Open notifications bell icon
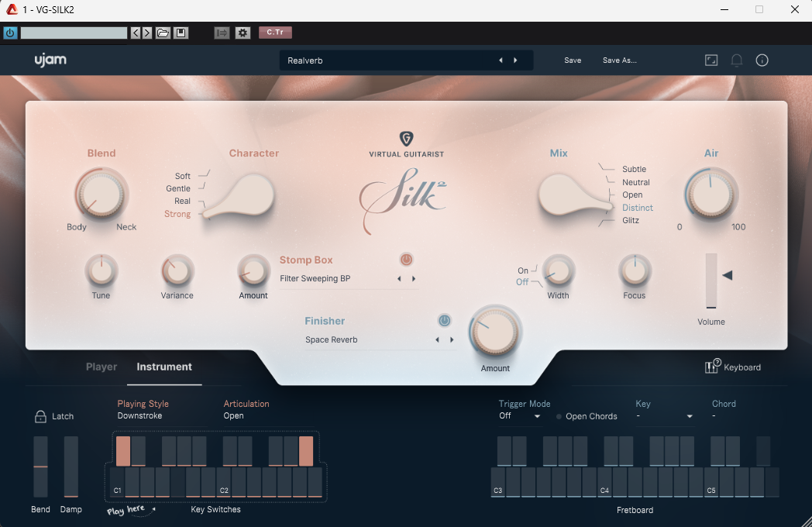 pos(736,60)
